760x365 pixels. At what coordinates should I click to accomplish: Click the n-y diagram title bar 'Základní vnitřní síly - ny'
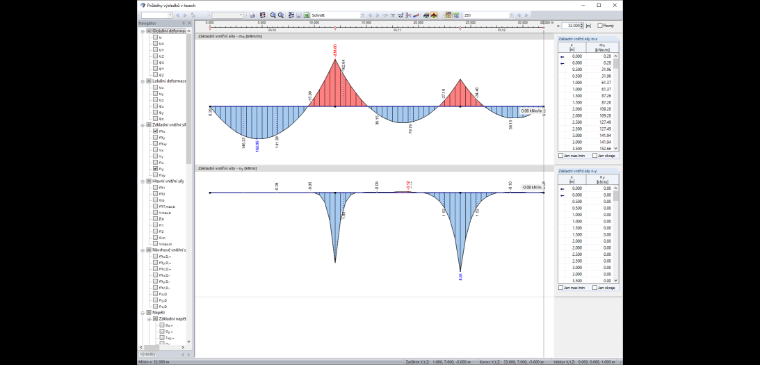click(373, 168)
